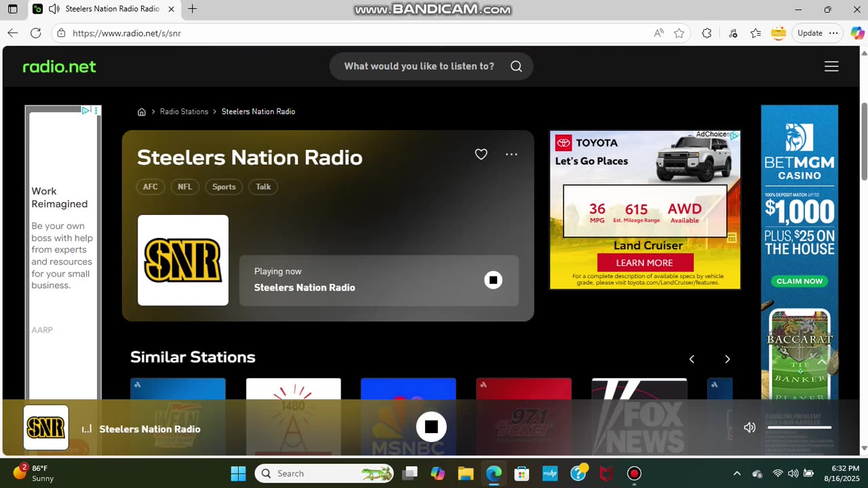Click the Bandicam recording taskbar icon
Screen dimensions: 868x488
click(x=634, y=473)
